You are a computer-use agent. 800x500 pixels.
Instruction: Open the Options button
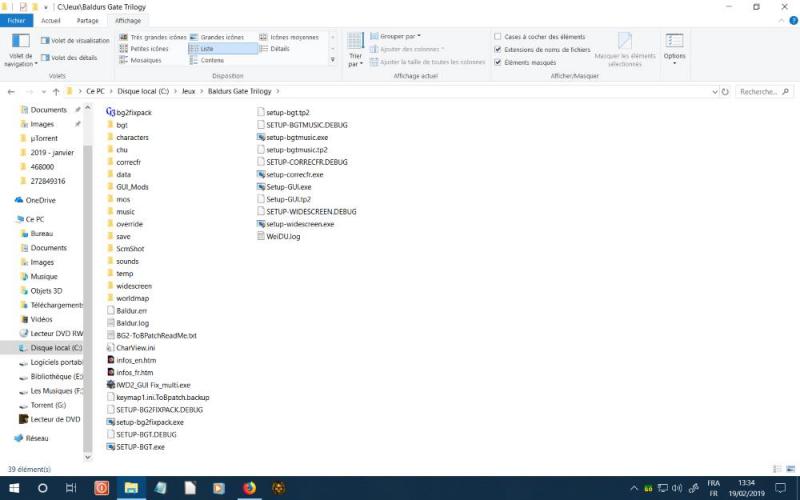point(674,49)
